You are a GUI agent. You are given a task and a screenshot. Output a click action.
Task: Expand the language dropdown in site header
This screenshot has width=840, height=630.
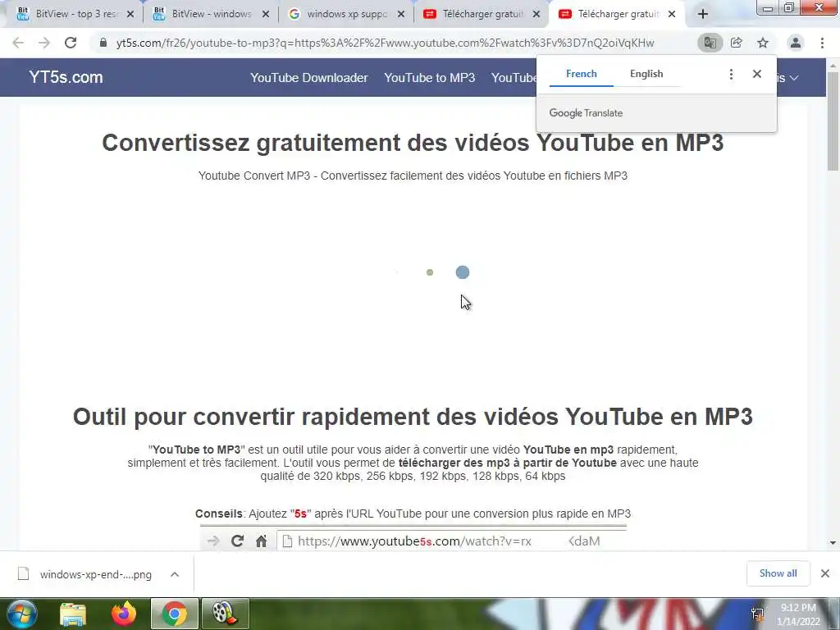point(788,78)
